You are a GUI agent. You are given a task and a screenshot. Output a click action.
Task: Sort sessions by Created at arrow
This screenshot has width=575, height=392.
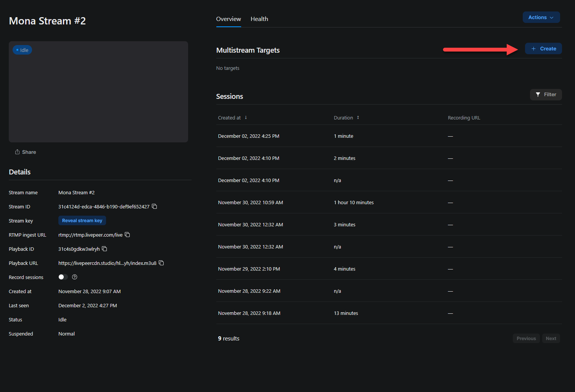[246, 118]
